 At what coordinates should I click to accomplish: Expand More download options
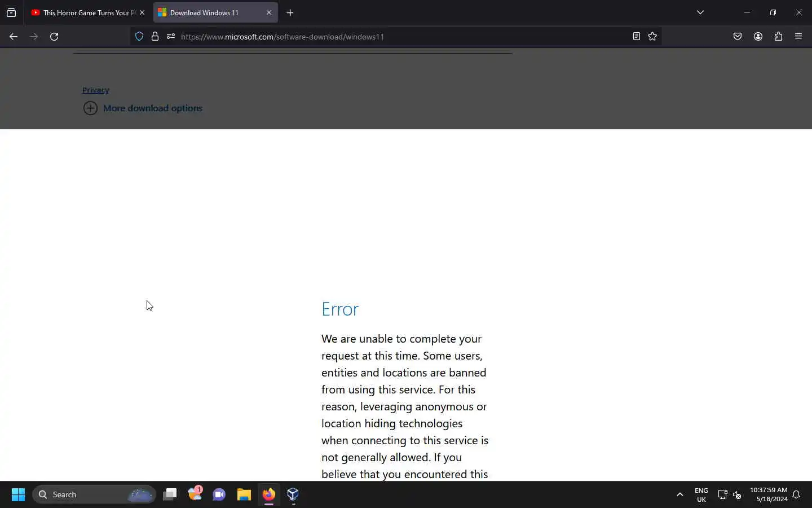(143, 108)
